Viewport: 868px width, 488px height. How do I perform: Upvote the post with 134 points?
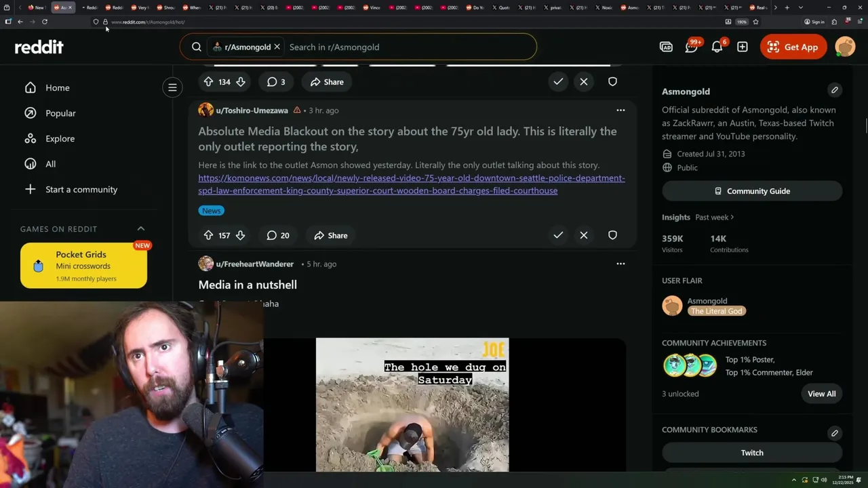208,81
